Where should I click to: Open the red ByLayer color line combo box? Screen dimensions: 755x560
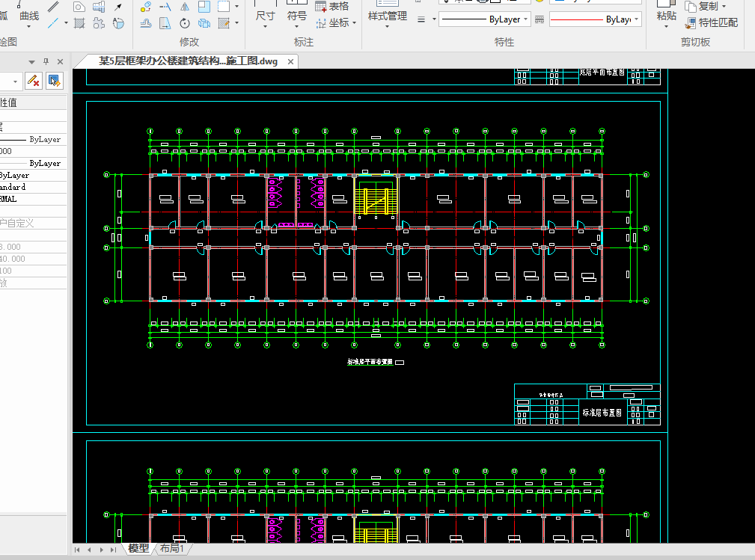pyautogui.click(x=595, y=19)
